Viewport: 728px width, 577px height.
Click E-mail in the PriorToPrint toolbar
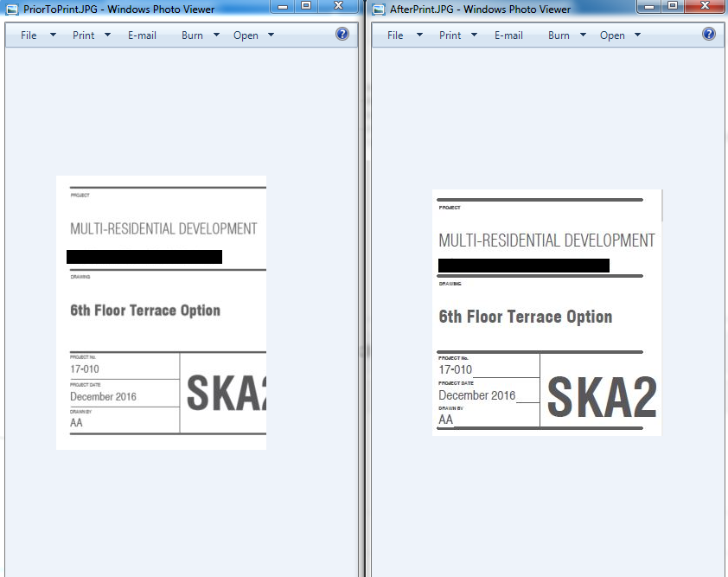pyautogui.click(x=142, y=35)
